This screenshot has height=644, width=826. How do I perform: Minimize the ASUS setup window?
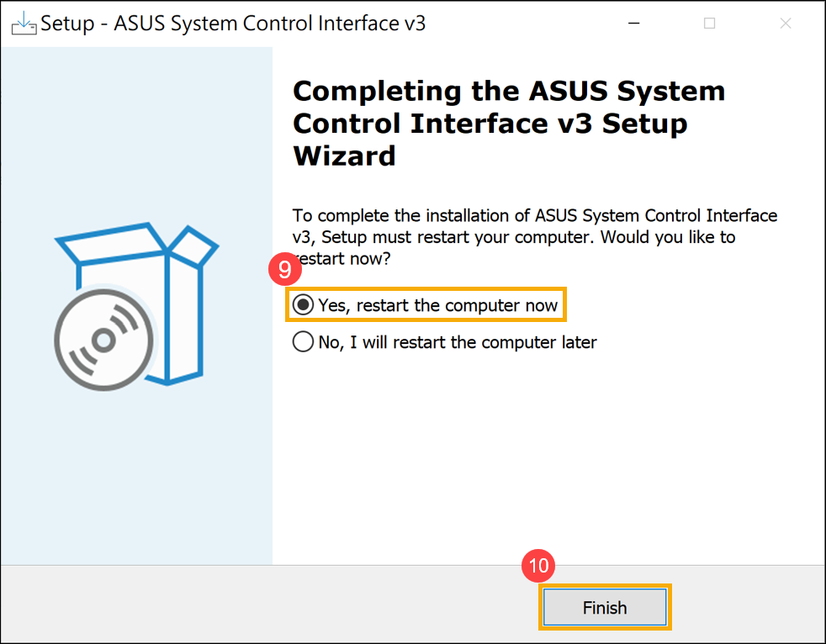pyautogui.click(x=633, y=24)
